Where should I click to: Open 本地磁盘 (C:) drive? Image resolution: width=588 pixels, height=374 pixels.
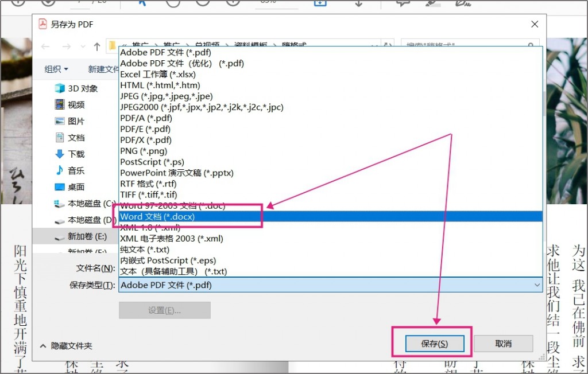pos(85,204)
